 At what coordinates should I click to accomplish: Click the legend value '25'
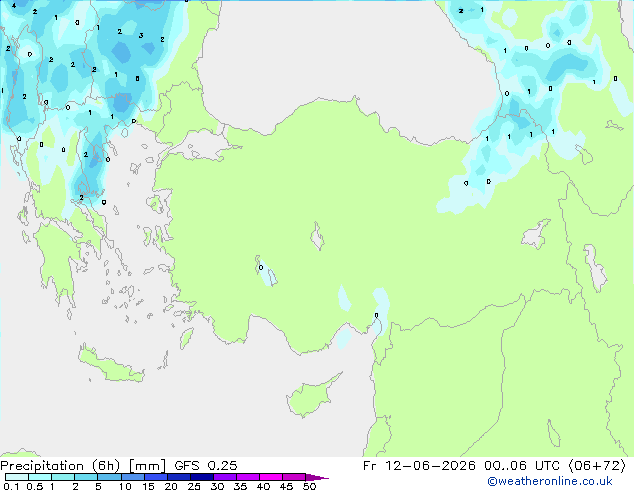point(194,486)
